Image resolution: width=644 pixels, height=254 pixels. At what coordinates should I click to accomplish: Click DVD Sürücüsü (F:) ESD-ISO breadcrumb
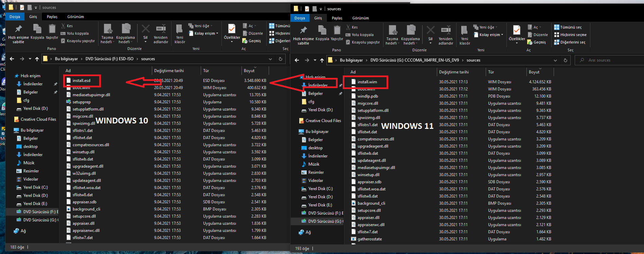(x=109, y=59)
